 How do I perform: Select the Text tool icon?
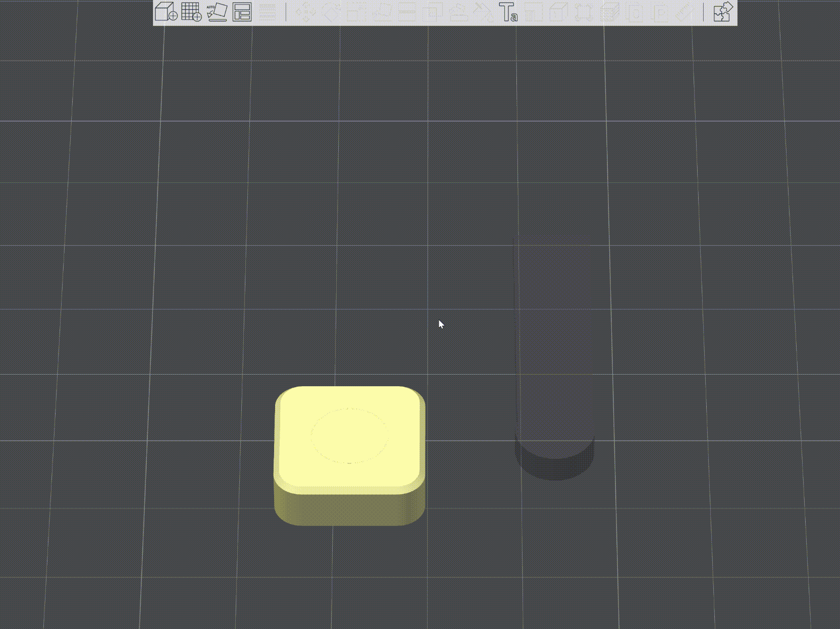click(508, 12)
